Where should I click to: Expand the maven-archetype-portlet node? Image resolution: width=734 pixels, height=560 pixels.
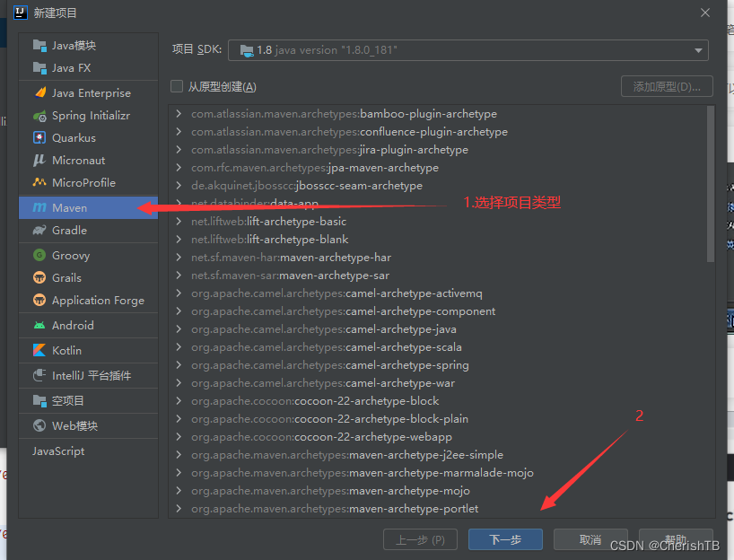(179, 509)
